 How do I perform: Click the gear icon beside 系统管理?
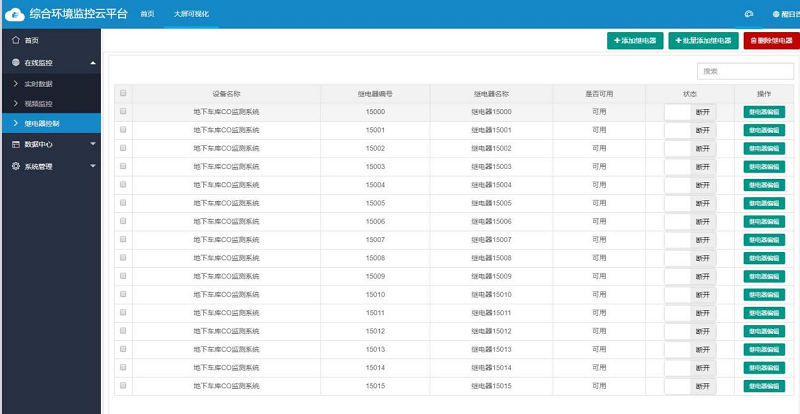click(x=15, y=166)
